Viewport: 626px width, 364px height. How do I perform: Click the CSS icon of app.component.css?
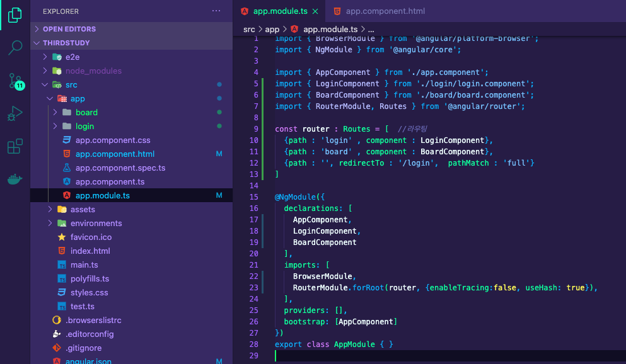pyautogui.click(x=67, y=140)
